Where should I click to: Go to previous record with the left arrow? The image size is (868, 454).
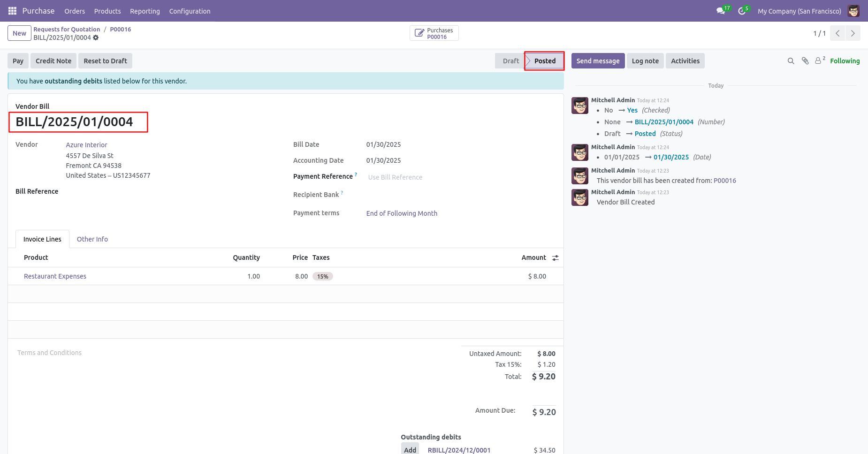[838, 33]
